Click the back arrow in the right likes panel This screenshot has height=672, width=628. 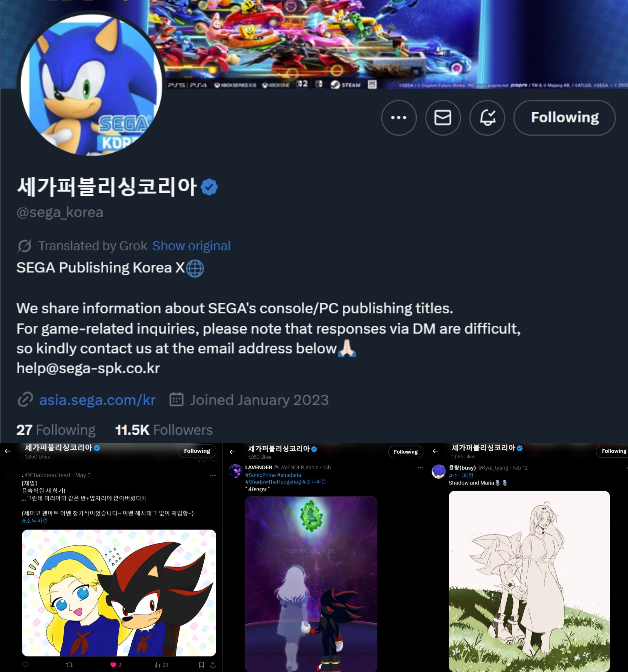coord(435,451)
